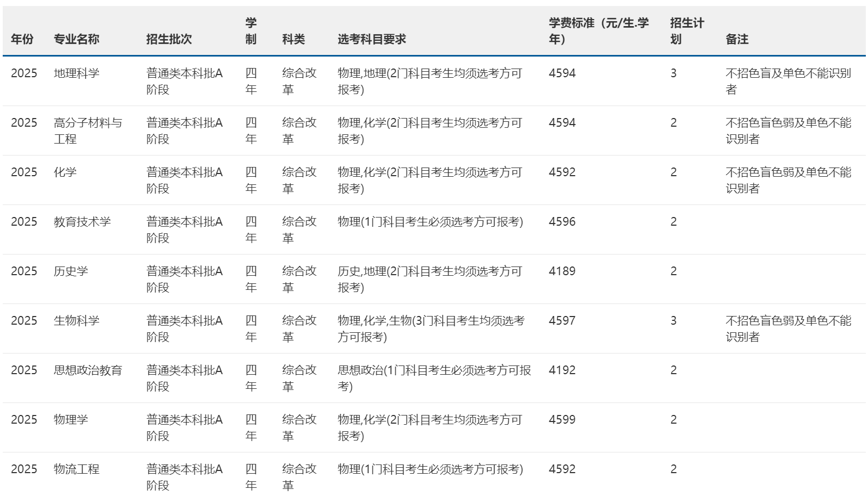Click the 招生计划 column header
Image resolution: width=868 pixels, height=496 pixels.
tap(686, 31)
